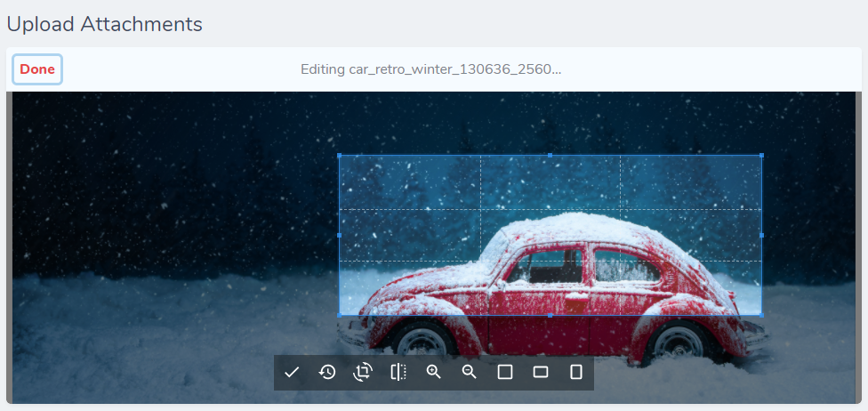Image resolution: width=868 pixels, height=411 pixels.
Task: Select the landscape aspect ratio icon
Action: (x=541, y=372)
